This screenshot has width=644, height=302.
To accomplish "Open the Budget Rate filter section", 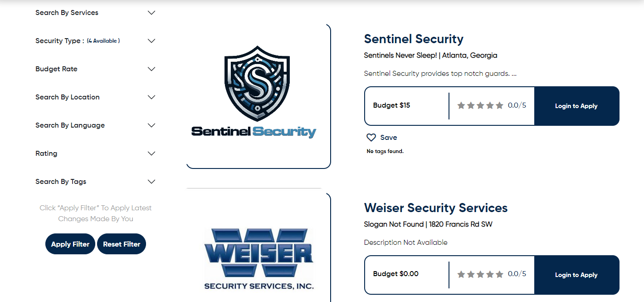I will point(151,69).
